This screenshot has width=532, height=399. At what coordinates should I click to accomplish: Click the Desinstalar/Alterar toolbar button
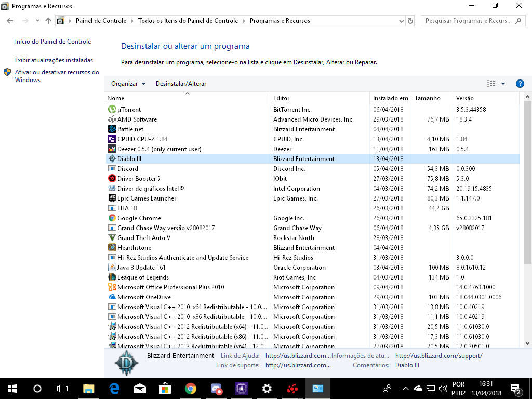[x=181, y=84]
